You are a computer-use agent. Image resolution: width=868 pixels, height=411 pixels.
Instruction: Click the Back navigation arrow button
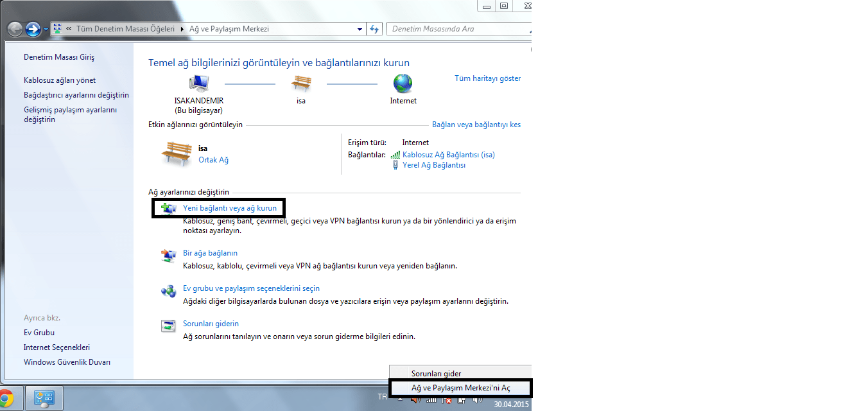(x=15, y=29)
